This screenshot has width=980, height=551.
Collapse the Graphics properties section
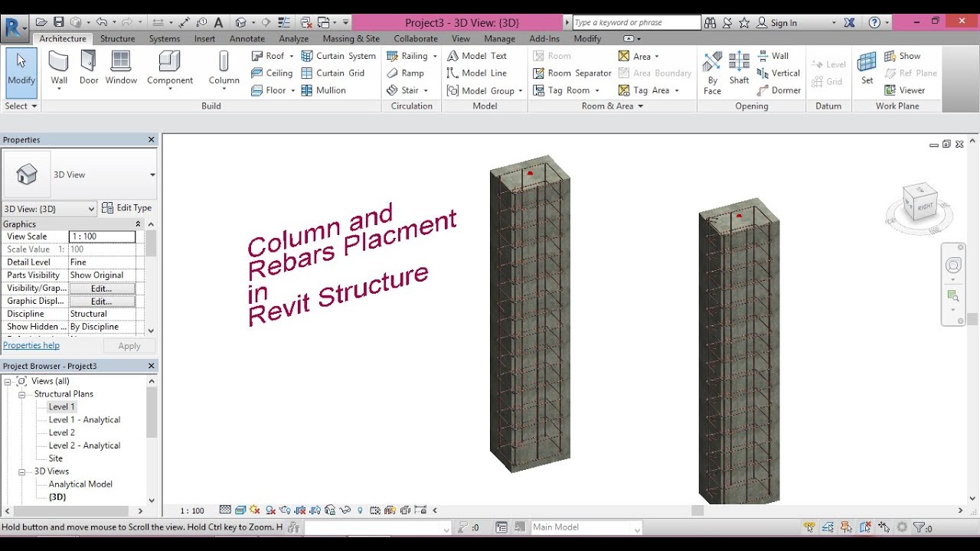pos(138,224)
